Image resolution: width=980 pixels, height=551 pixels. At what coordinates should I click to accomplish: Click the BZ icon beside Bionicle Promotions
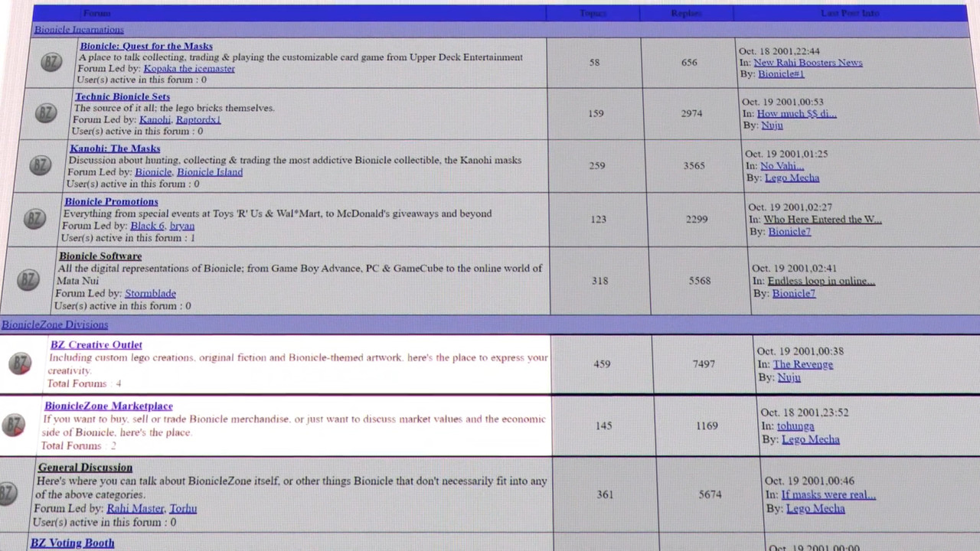click(34, 219)
